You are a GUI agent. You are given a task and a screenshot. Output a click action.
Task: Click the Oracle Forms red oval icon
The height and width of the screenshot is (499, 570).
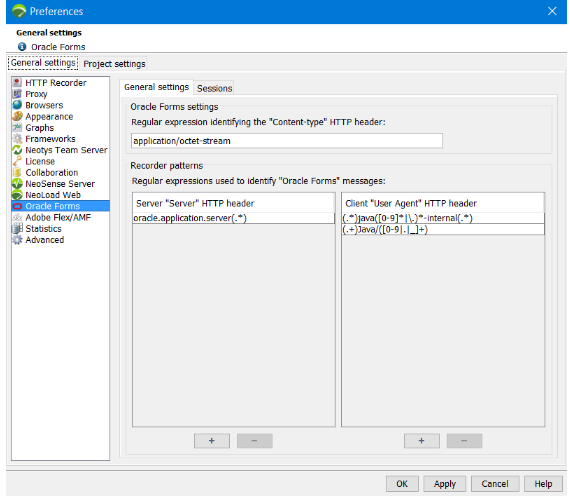pyautogui.click(x=17, y=206)
